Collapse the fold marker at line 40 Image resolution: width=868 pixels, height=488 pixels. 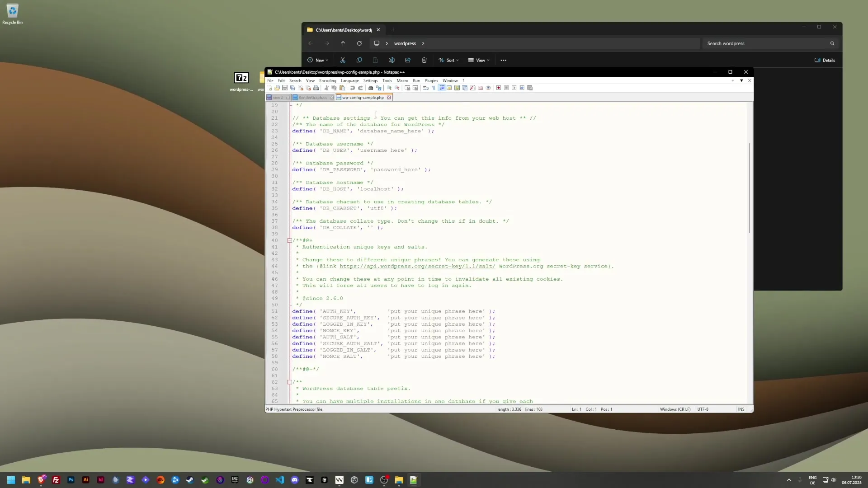point(290,240)
